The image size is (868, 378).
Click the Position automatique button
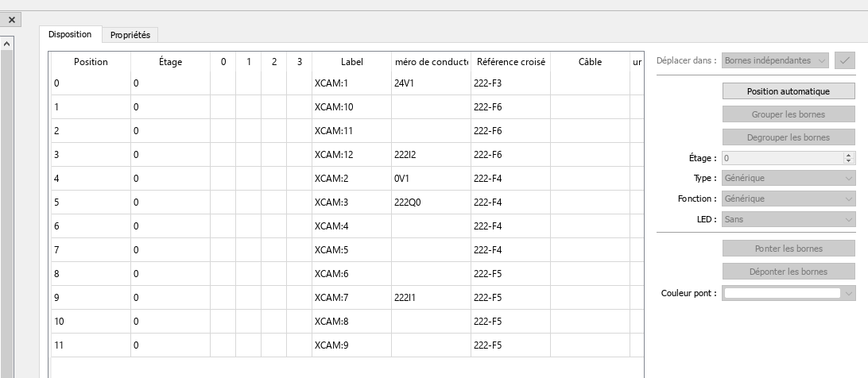click(x=788, y=91)
